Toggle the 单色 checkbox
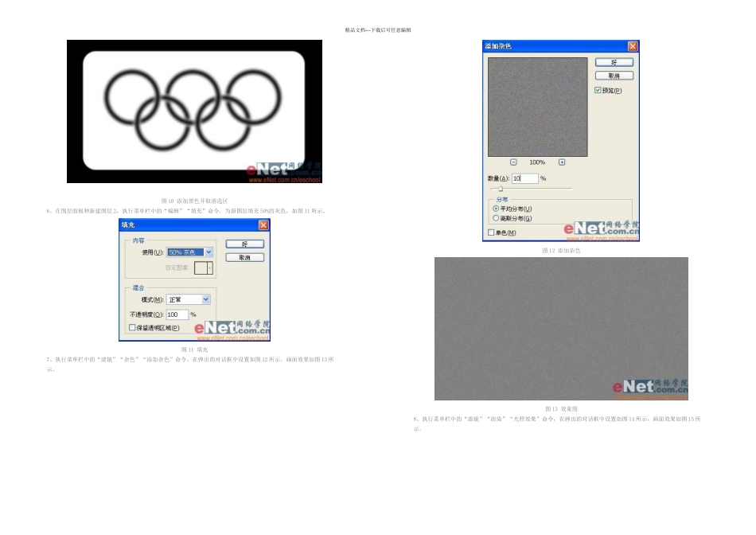This screenshot has width=756, height=535. 491,232
